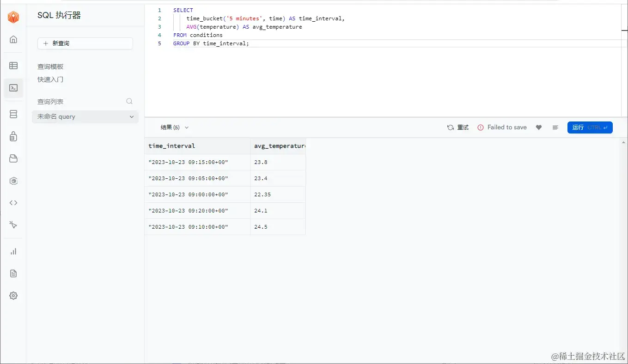Select cell "2023-10-23 09:20:00+00"
This screenshot has height=364, width=628.
click(197, 211)
